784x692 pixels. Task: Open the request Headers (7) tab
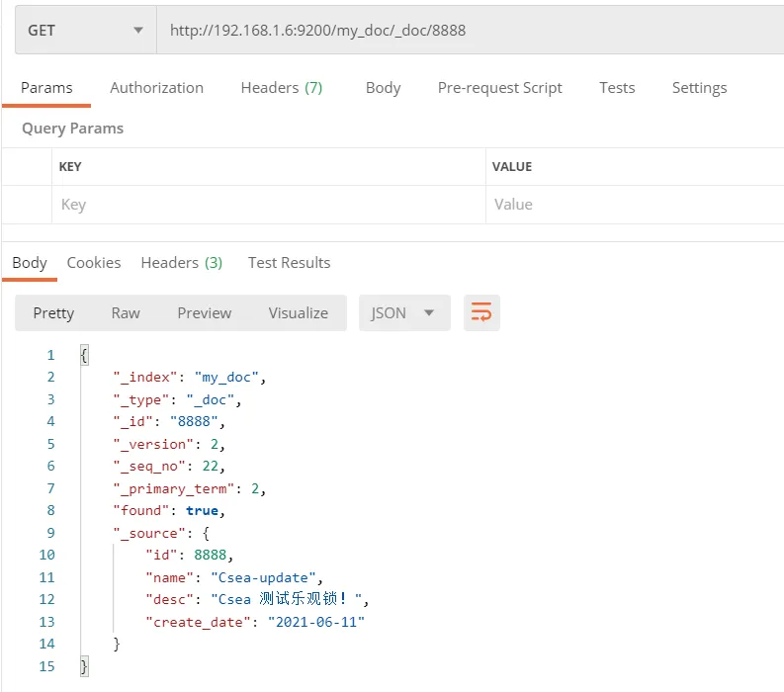coord(282,87)
